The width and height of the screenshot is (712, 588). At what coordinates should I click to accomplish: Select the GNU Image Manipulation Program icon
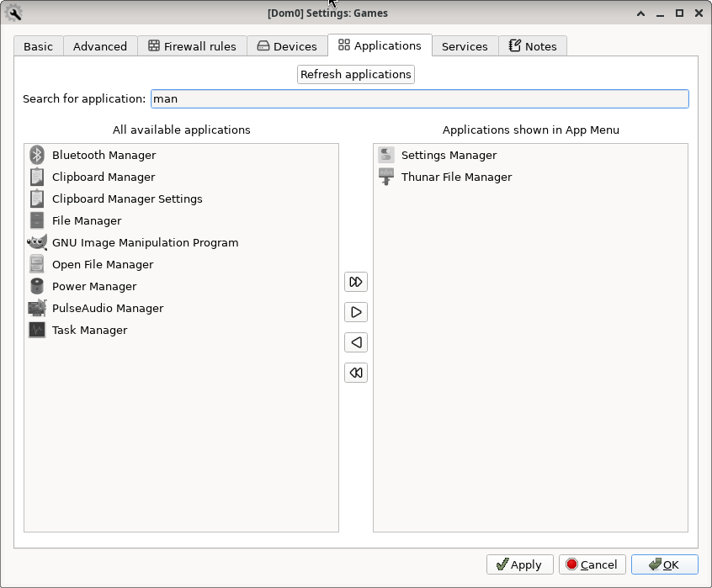pyautogui.click(x=37, y=242)
